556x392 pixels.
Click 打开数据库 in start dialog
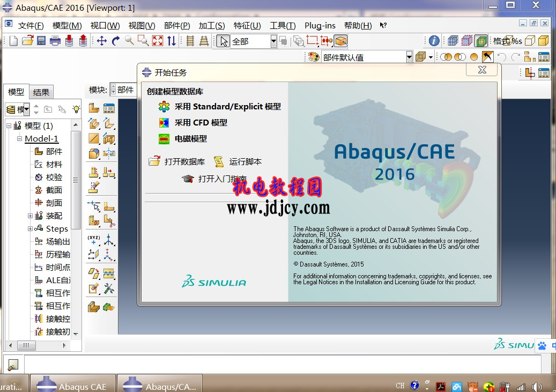pyautogui.click(x=184, y=162)
